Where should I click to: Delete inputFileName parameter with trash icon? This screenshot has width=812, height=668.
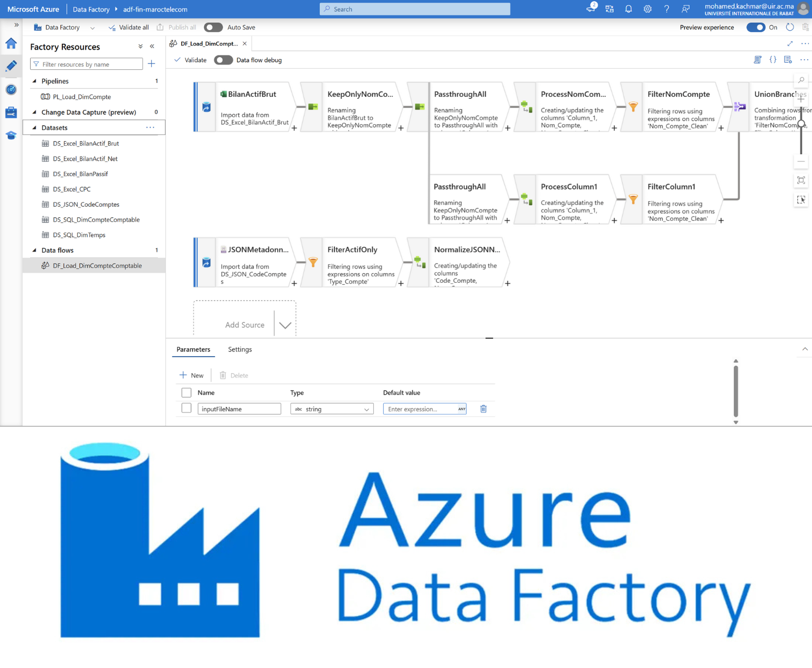coord(483,409)
